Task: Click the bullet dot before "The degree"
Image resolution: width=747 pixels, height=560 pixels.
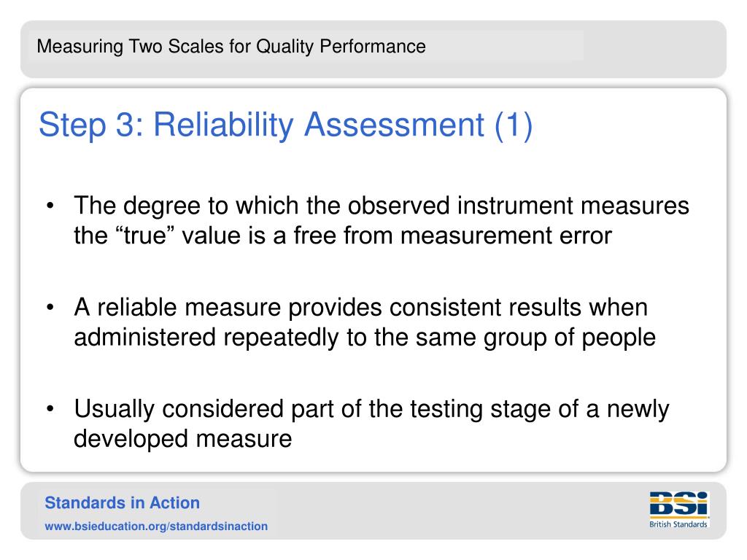Action: 50,206
